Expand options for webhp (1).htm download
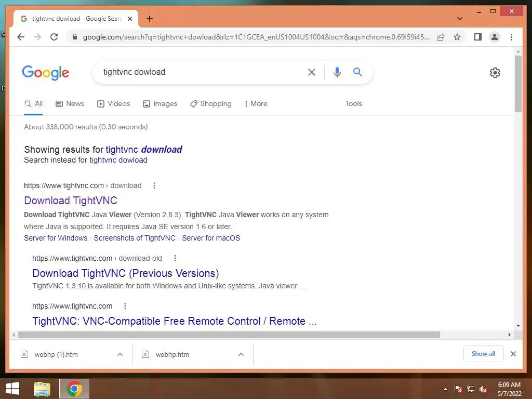The height and width of the screenshot is (399, 532). pyautogui.click(x=120, y=354)
